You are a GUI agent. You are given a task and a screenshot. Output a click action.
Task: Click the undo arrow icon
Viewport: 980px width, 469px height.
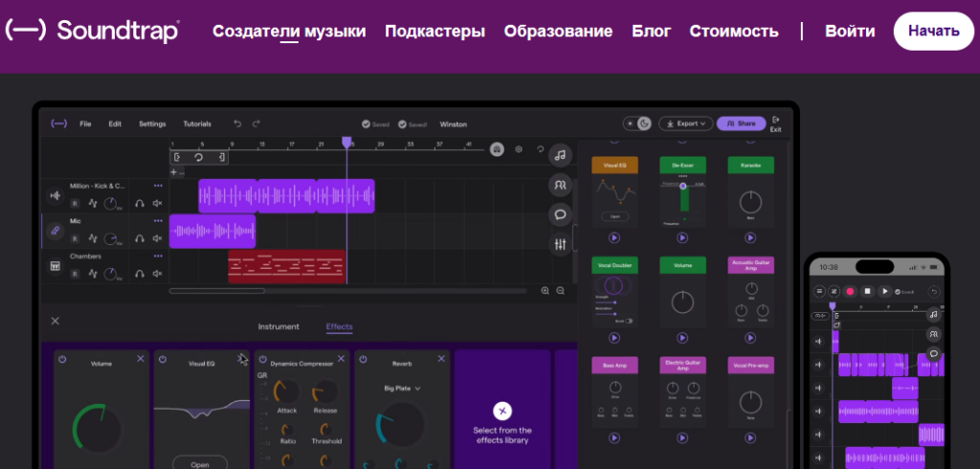click(237, 123)
